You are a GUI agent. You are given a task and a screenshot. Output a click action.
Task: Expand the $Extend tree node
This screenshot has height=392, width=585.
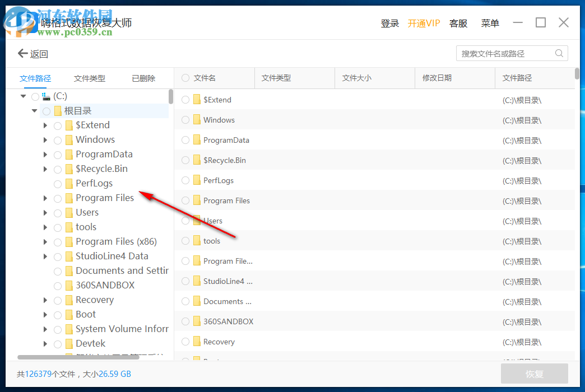pyautogui.click(x=45, y=125)
